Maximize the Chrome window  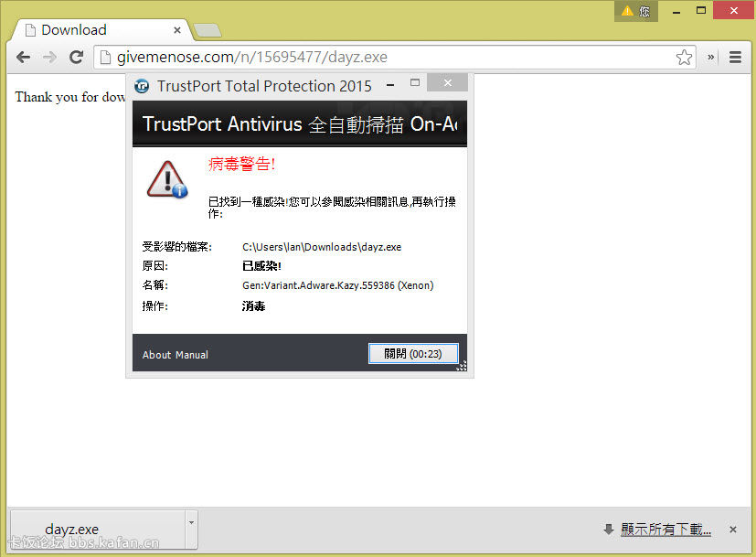pyautogui.click(x=701, y=10)
